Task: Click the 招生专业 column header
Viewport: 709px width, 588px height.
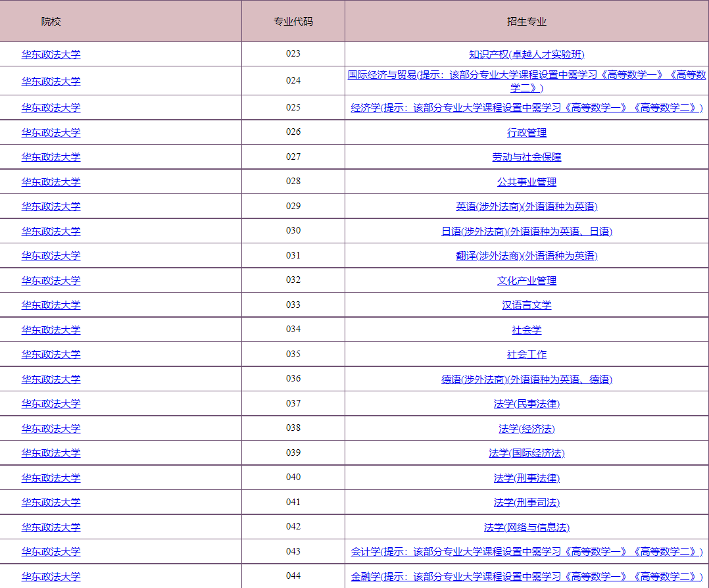Action: coord(526,21)
